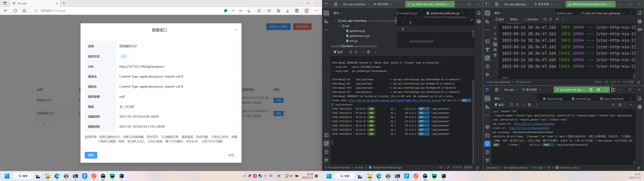Image resolution: width=644 pixels, height=181 pixels.
Task: Collapse the mio-api-interface root tree node
Action: coord(335,21)
